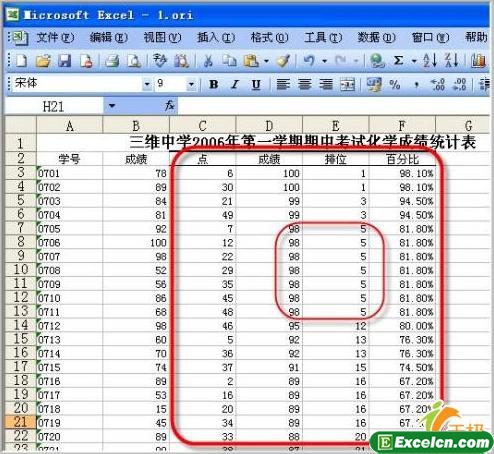Open the AutoSum functions dropdown arrow

[x=414, y=61]
